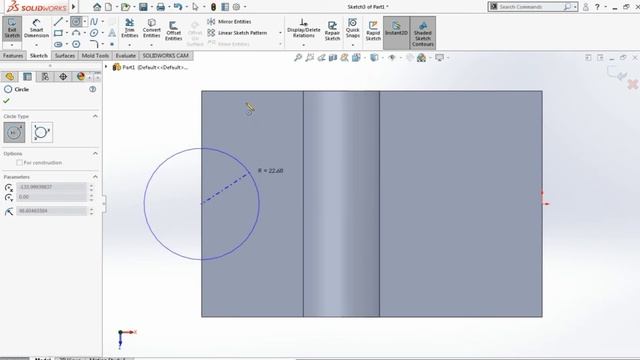This screenshot has height=360, width=640.
Task: Click Linear Sketch Pattern
Action: coord(237,33)
